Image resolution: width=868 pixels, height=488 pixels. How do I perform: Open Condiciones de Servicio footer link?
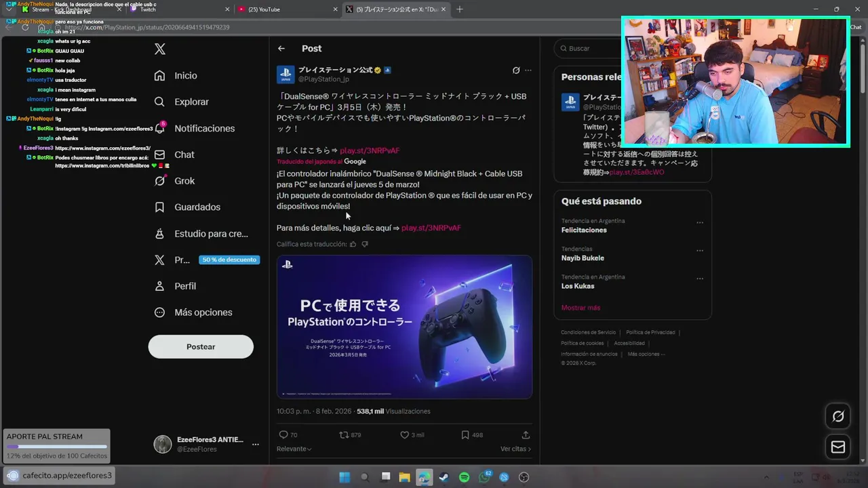pos(588,332)
